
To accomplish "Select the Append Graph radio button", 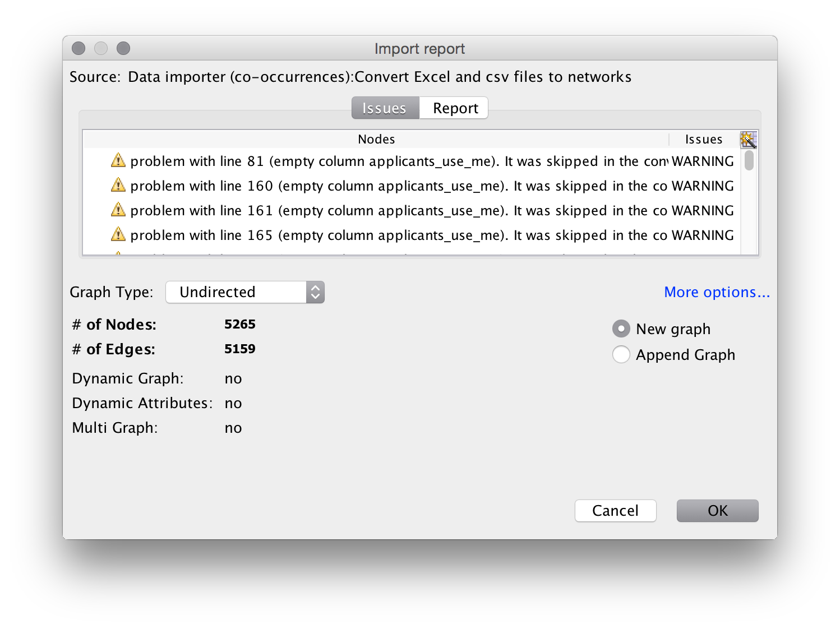I will tap(621, 354).
